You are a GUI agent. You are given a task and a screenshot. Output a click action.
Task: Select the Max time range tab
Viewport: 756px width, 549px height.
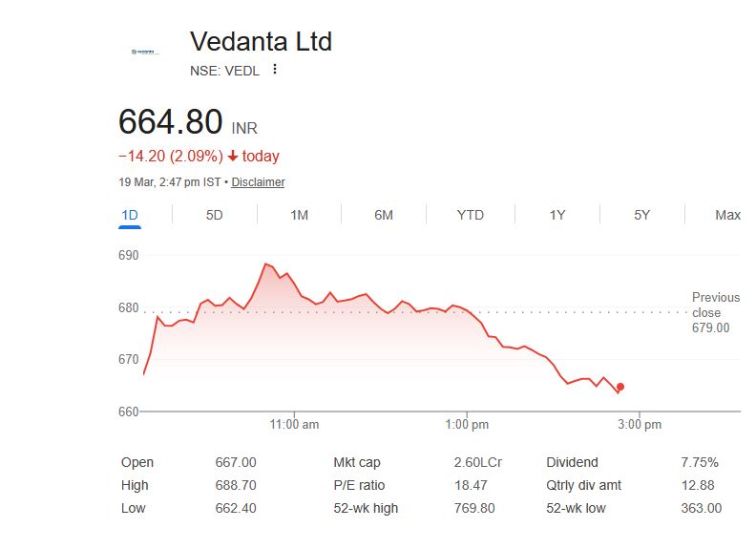(x=727, y=215)
